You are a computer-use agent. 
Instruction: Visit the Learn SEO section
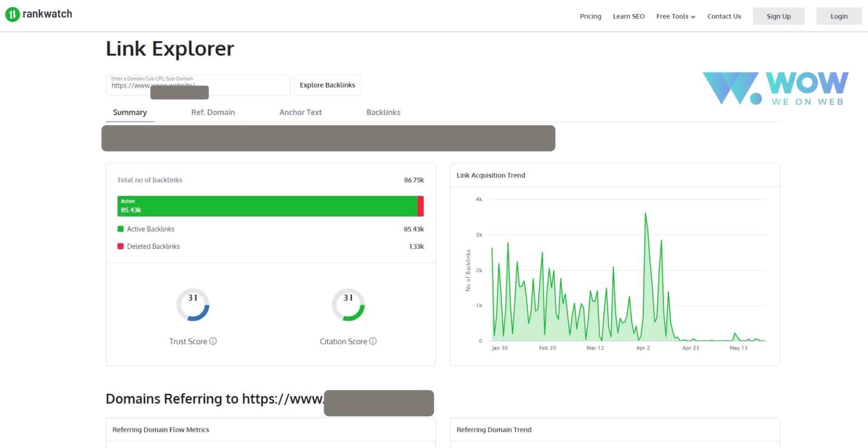[x=628, y=16]
